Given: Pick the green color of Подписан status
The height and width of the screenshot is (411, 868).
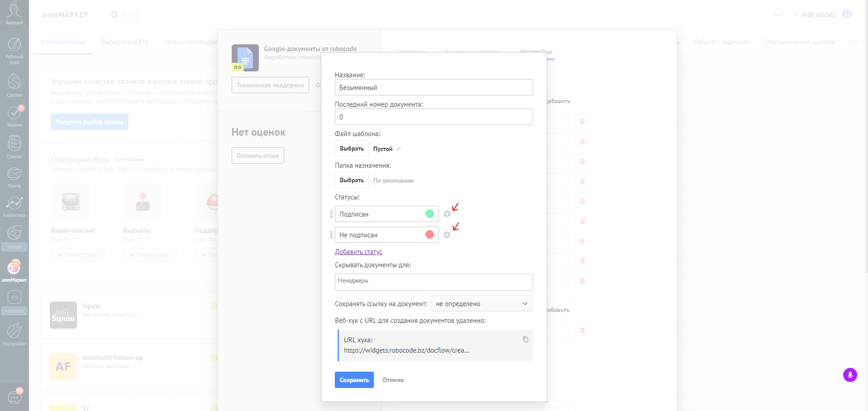Looking at the screenshot, I should click(x=429, y=214).
